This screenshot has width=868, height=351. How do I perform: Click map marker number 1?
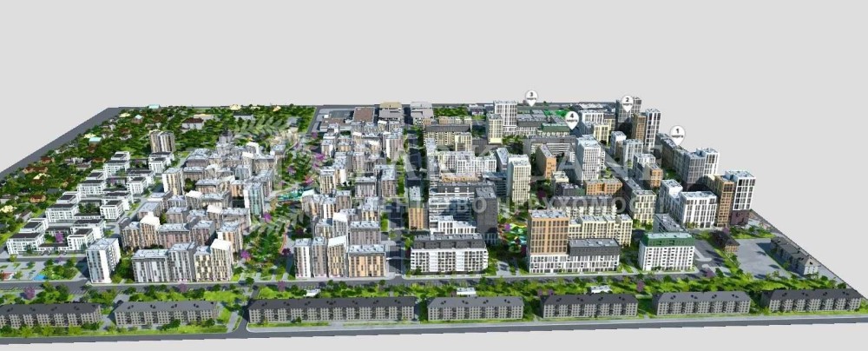[x=677, y=133]
